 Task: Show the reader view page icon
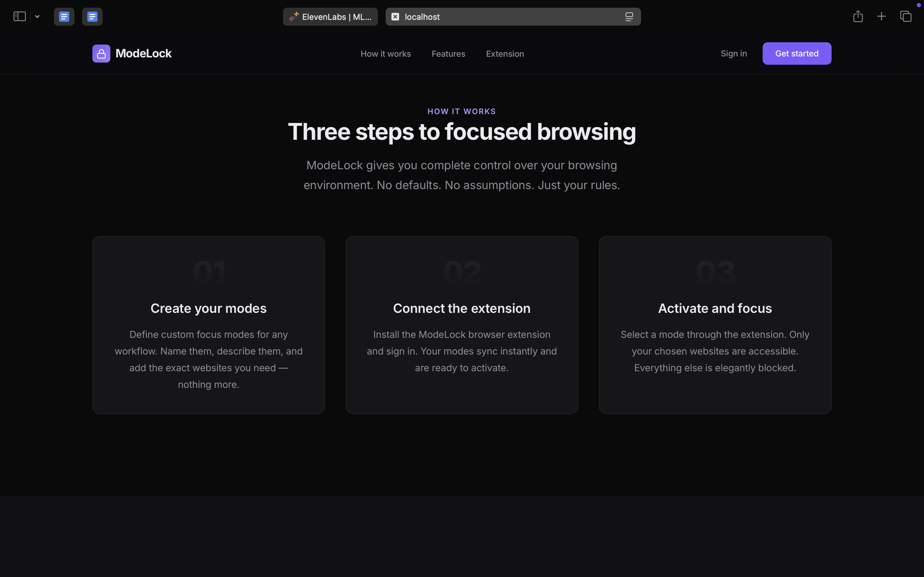tap(629, 17)
